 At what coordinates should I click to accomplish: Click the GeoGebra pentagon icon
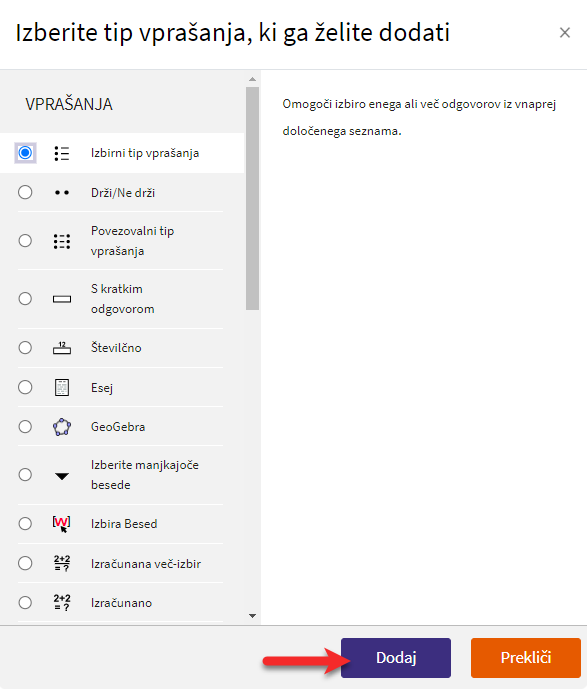click(62, 427)
